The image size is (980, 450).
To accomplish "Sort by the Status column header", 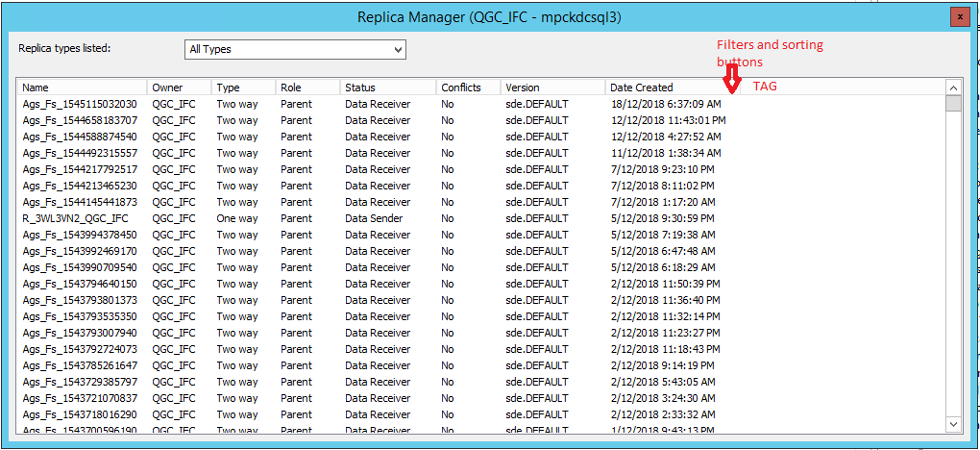I will tap(388, 87).
